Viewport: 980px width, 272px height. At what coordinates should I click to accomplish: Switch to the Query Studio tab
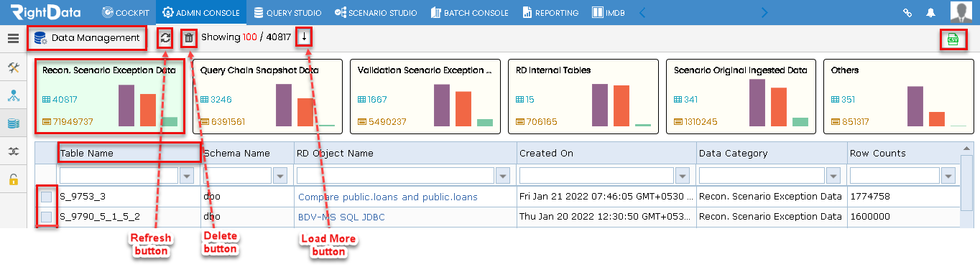tap(287, 13)
